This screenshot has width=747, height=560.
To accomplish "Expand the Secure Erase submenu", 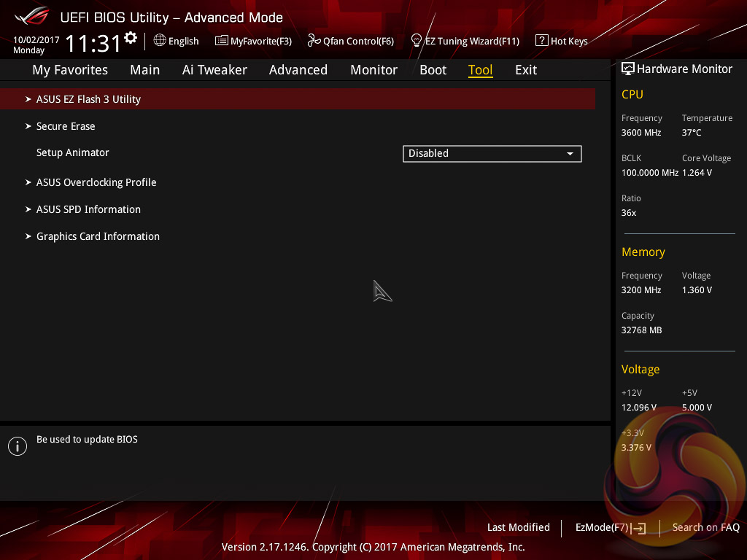I will pyautogui.click(x=66, y=126).
